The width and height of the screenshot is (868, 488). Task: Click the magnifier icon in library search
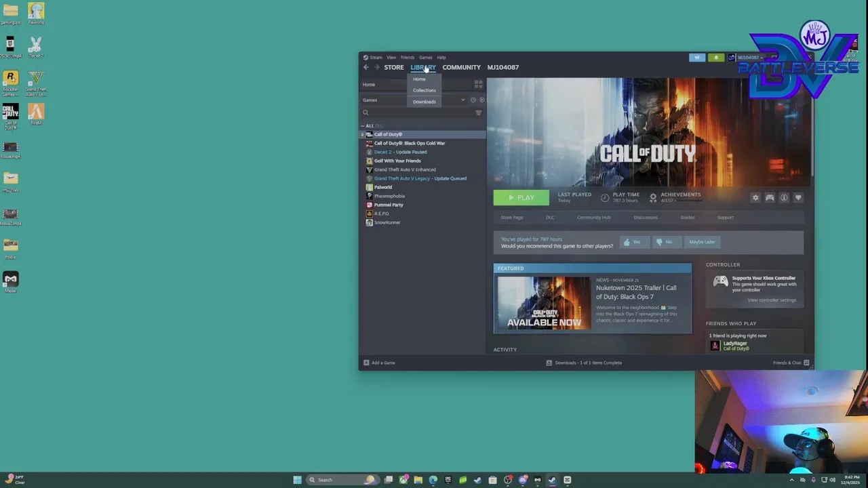point(366,113)
